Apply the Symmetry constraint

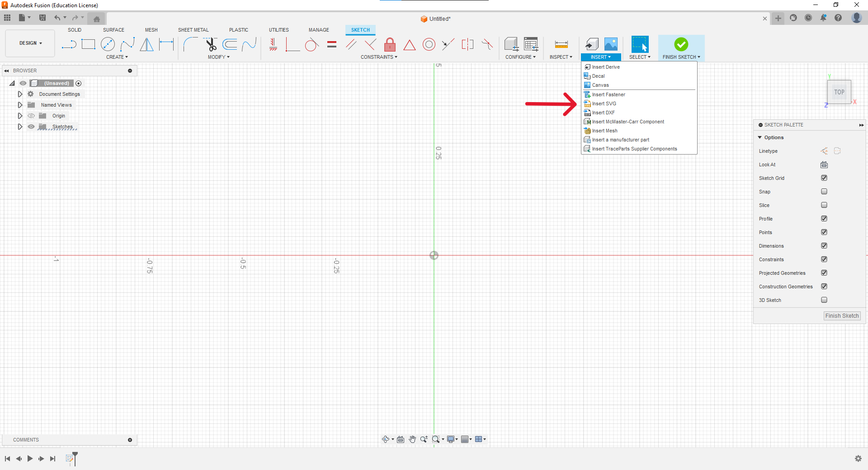[x=467, y=44]
